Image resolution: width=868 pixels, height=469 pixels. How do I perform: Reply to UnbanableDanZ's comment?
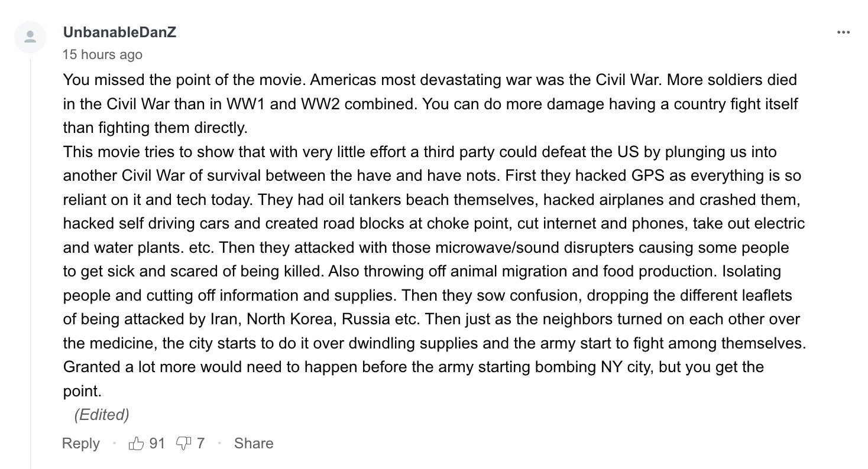click(x=81, y=443)
